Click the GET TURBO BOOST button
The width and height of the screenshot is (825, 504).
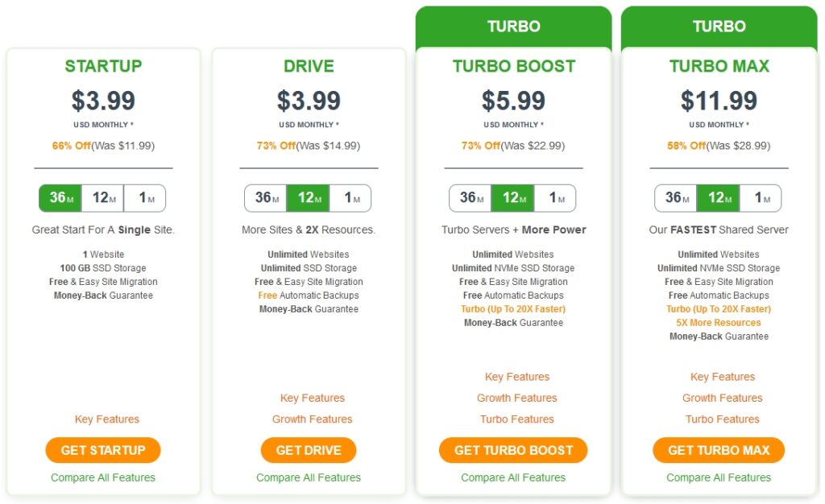coord(513,450)
